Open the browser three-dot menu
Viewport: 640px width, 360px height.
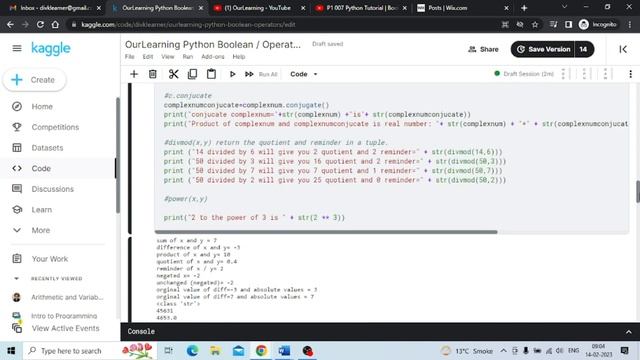click(630, 24)
